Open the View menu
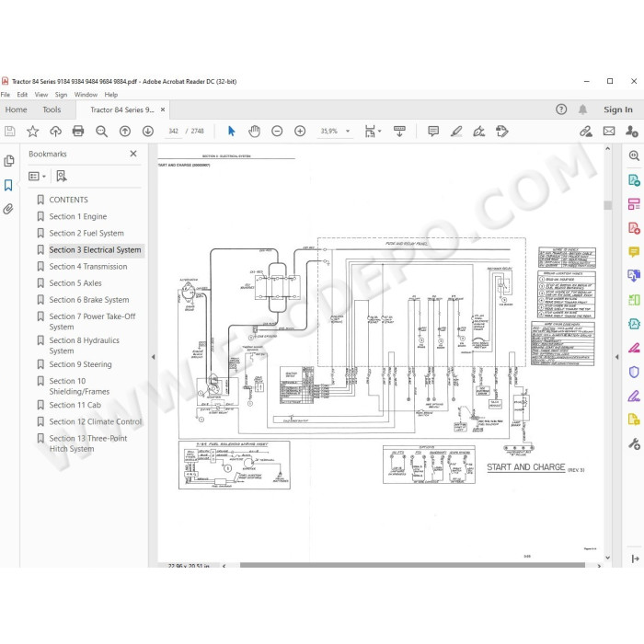This screenshot has height=644, width=644. pyautogui.click(x=41, y=95)
